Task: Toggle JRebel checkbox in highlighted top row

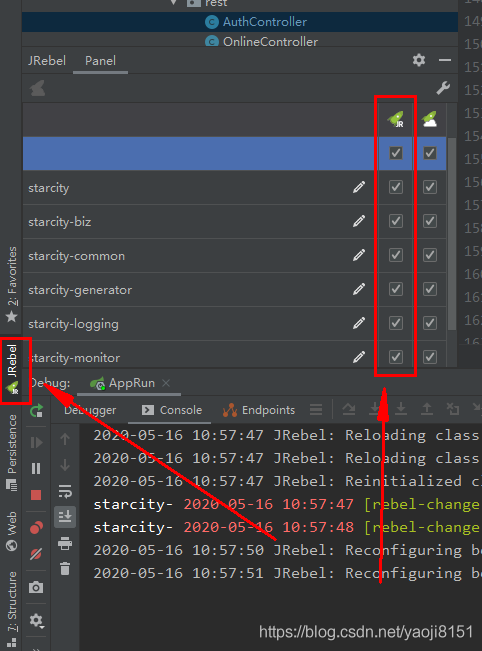Action: tap(396, 153)
